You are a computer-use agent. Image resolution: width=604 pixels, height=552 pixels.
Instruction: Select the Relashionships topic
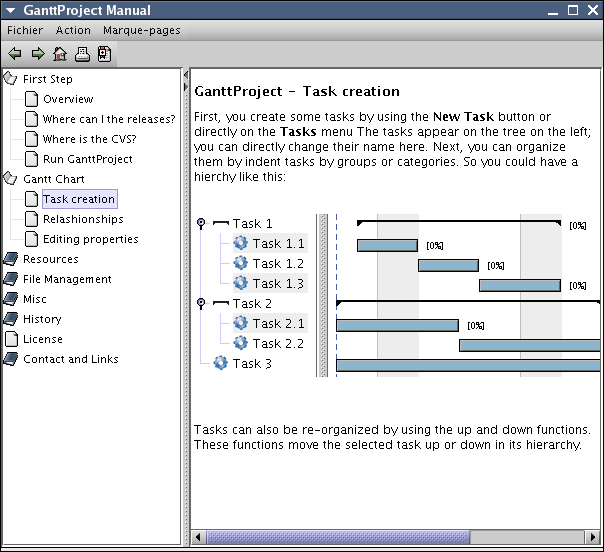[83, 219]
